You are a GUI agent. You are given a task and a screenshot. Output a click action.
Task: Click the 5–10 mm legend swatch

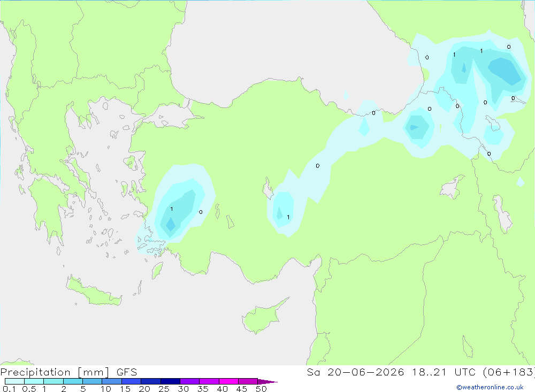pyautogui.click(x=93, y=381)
